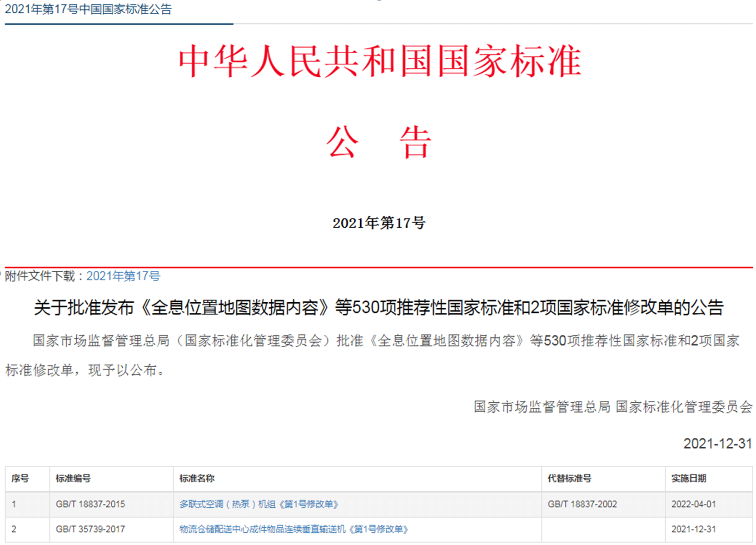The width and height of the screenshot is (756, 545).
Task: Click the red 中华人民共和国国家标准 title
Action: 379,61
